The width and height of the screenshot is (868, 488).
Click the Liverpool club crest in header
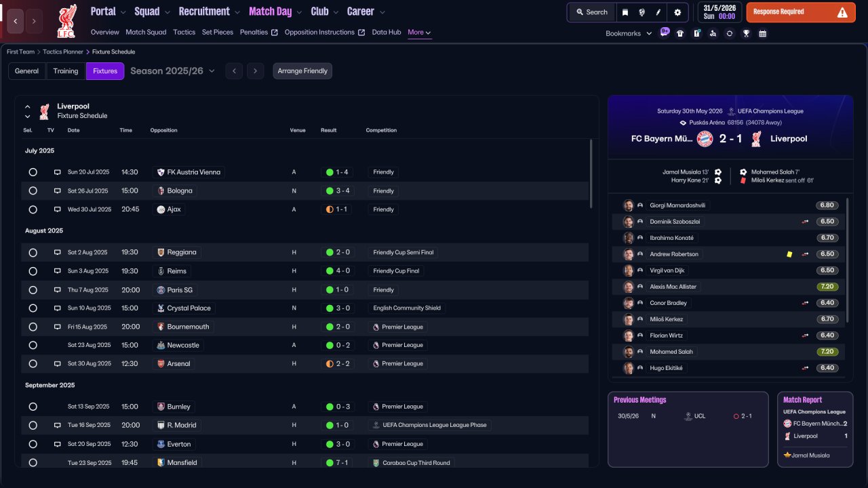[66, 20]
